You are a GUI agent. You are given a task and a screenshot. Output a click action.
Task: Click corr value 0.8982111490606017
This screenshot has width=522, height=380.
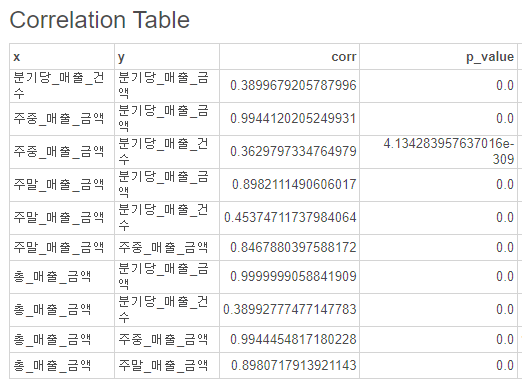294,184
